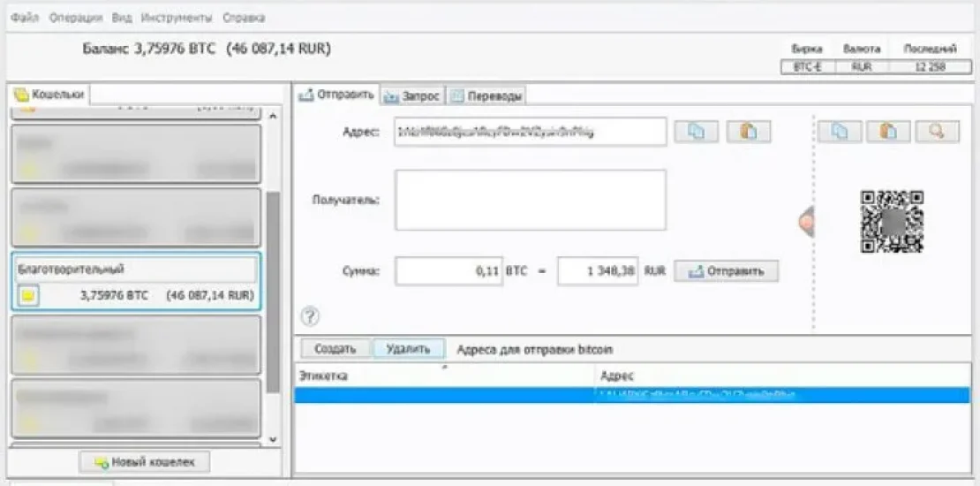
Task: Click the copy address icon beside the Адрес field
Action: [697, 132]
